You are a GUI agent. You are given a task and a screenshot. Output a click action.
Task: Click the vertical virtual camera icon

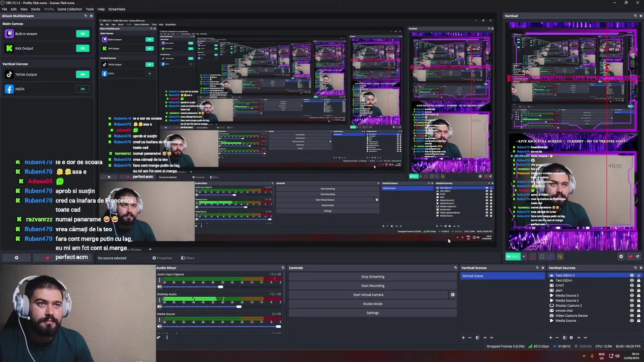pos(550,256)
